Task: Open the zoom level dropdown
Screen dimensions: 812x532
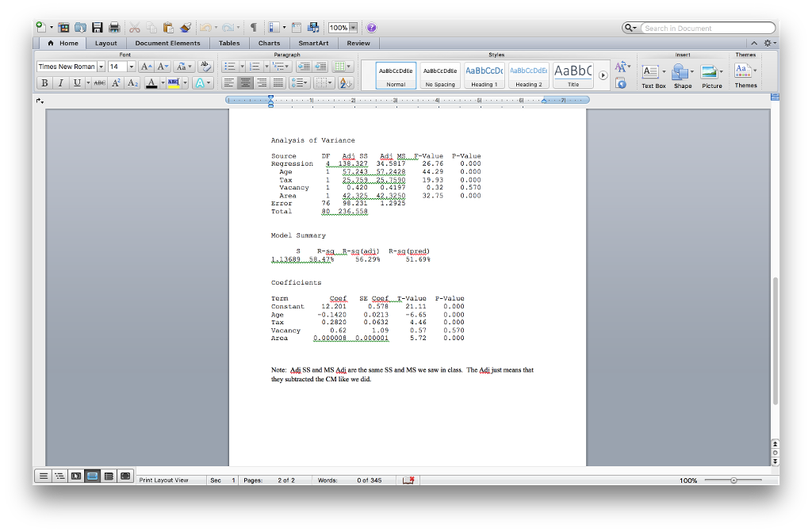Action: 354,26
